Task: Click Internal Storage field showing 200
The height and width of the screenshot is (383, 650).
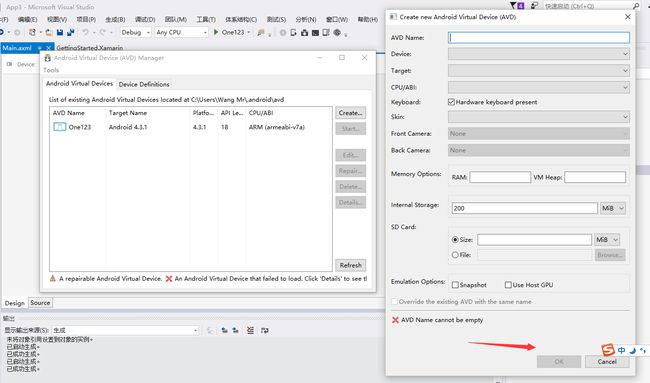Action: point(524,208)
